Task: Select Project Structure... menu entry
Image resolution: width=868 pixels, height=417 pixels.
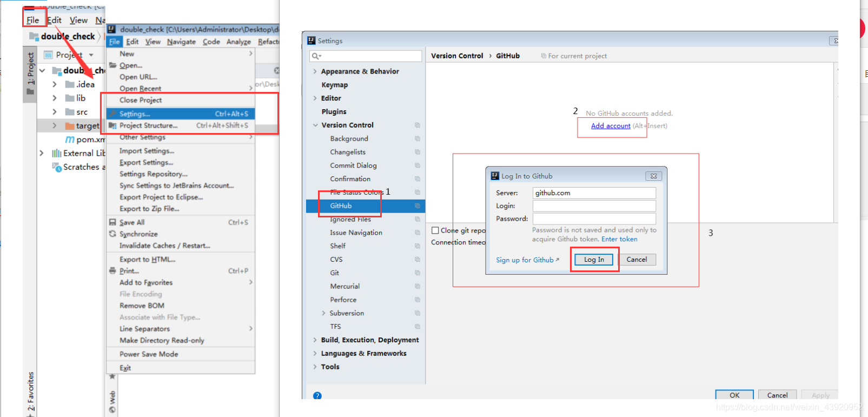Action: click(x=181, y=125)
